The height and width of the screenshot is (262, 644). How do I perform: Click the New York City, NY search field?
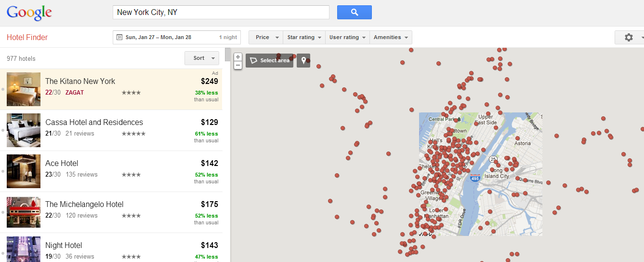tap(221, 12)
